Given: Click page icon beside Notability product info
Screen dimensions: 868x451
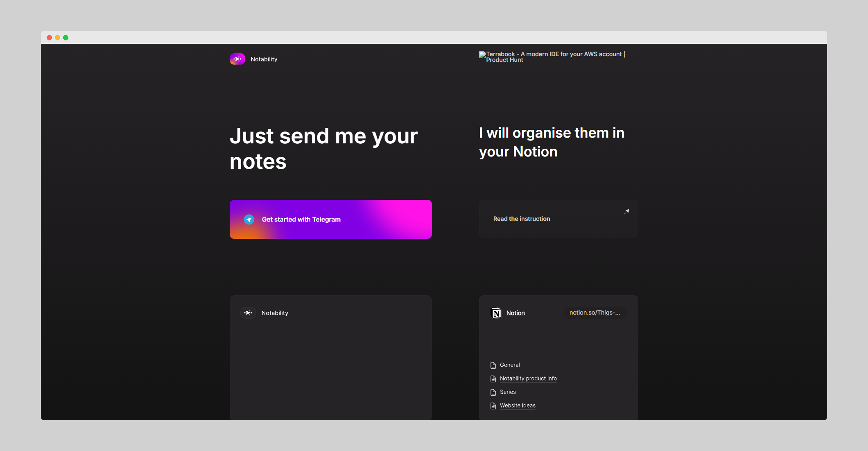Looking at the screenshot, I should point(493,379).
